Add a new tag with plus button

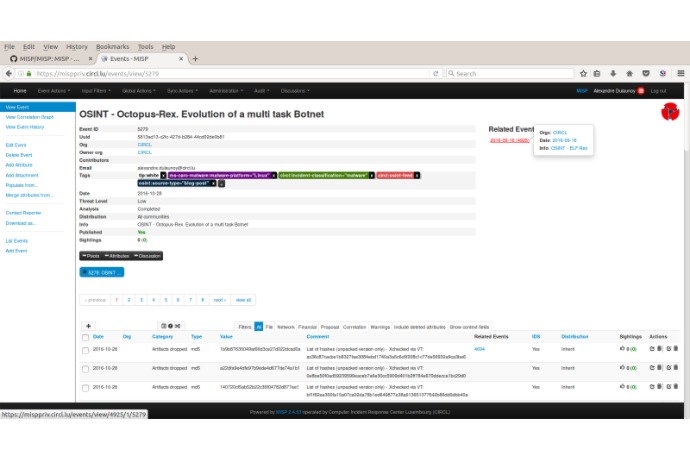point(222,184)
